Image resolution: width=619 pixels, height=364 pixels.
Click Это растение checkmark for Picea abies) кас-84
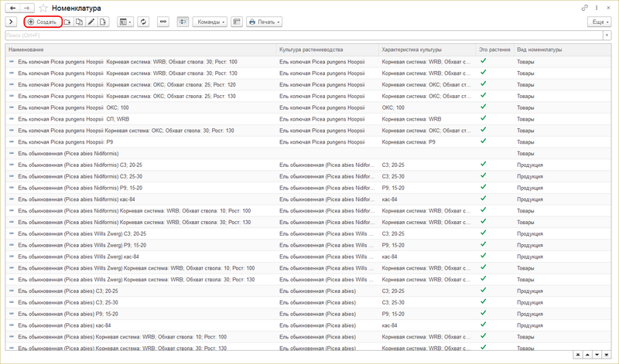(483, 325)
